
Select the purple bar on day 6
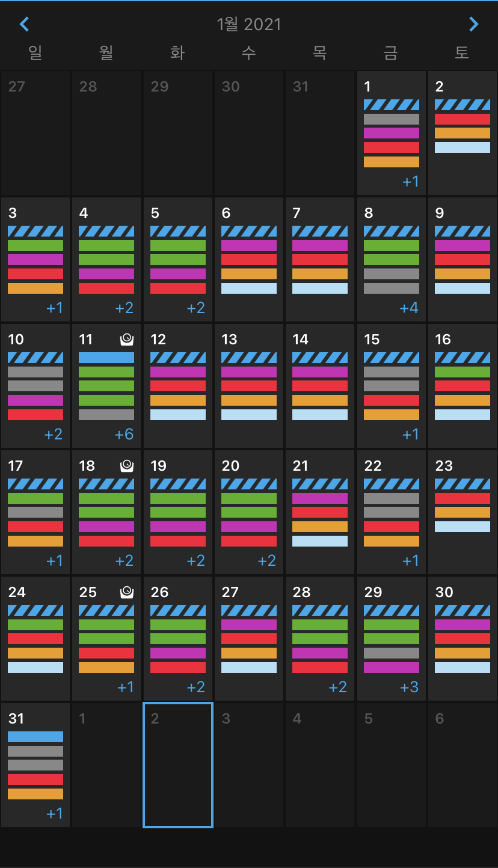click(249, 246)
